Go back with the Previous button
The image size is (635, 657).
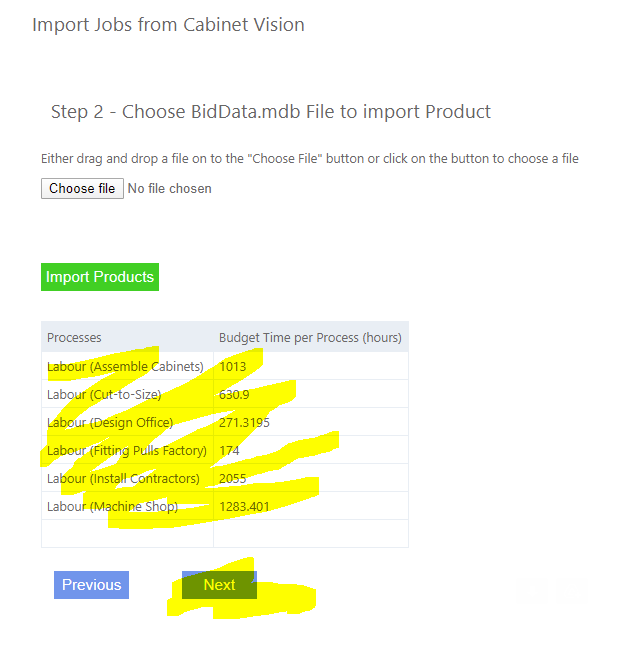point(91,585)
